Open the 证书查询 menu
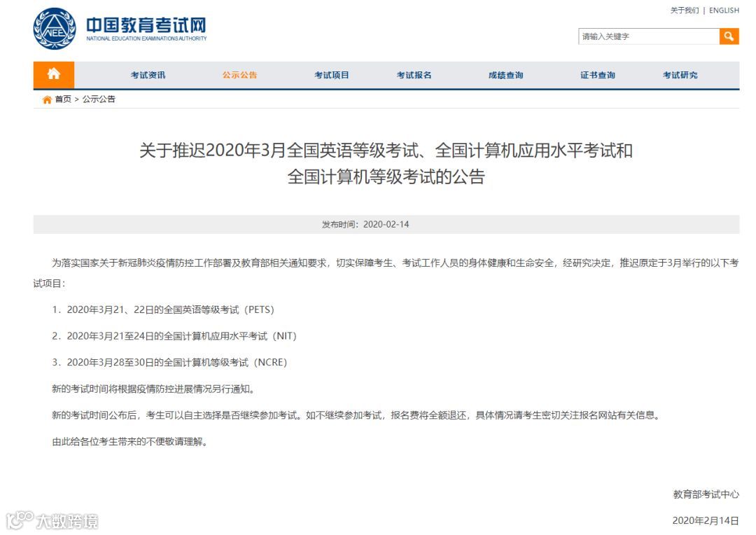Image resolution: width=756 pixels, height=535 pixels. point(598,75)
